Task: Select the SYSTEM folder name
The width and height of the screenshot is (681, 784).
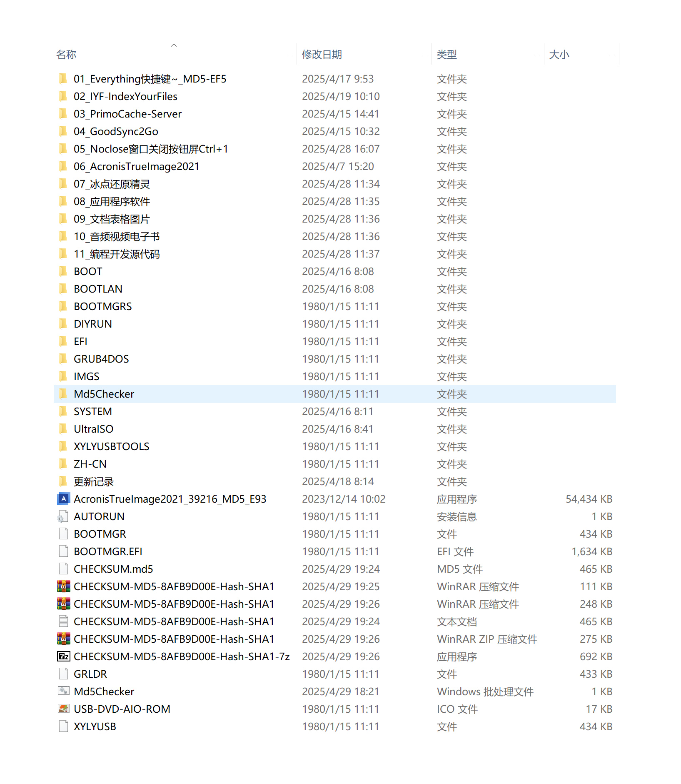Action: 93,411
